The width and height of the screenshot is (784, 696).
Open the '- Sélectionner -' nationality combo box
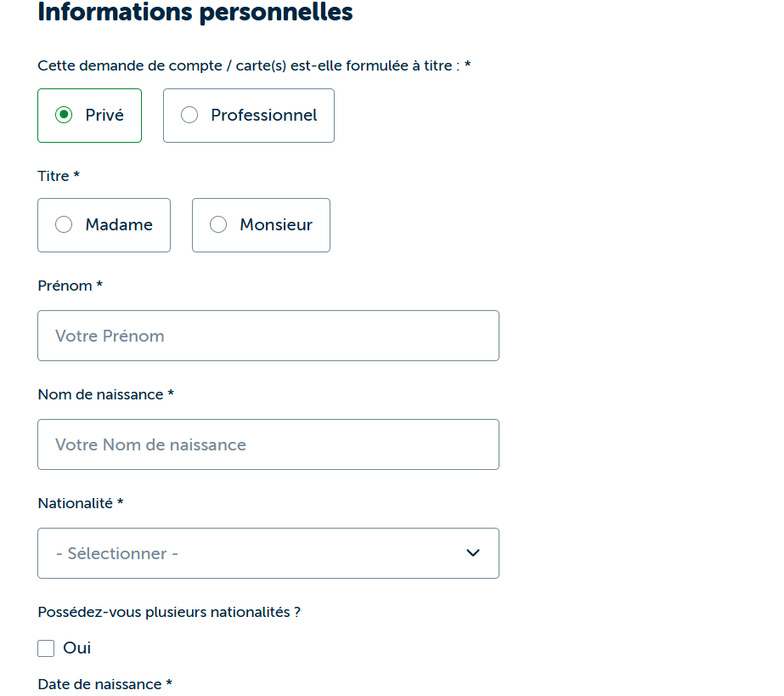255,553
